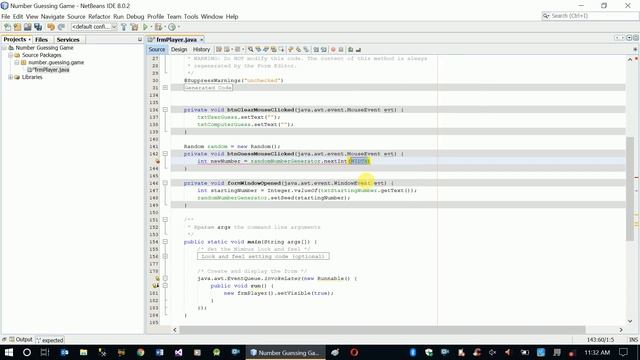640x360 pixels.
Task: Open the File menu
Action: click(x=6, y=17)
